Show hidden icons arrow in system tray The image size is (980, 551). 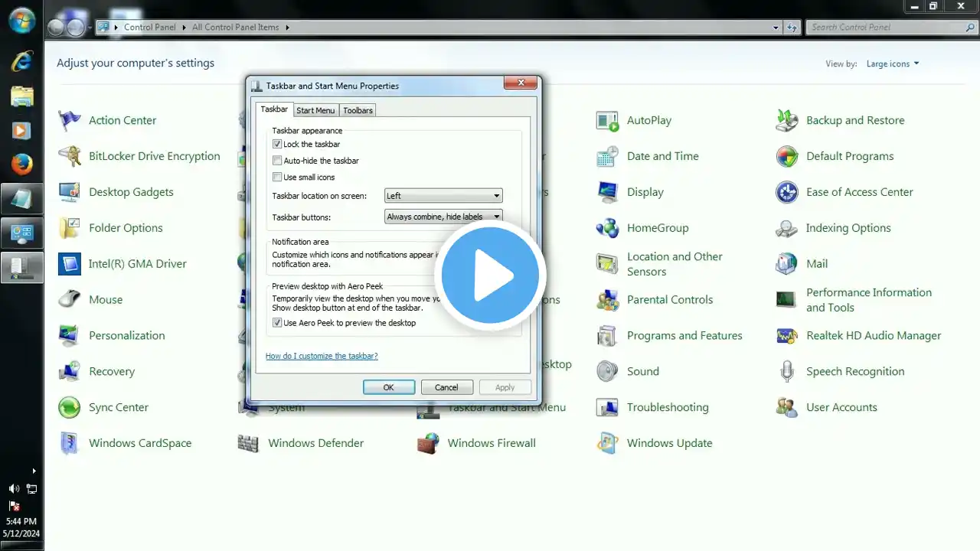[x=34, y=471]
